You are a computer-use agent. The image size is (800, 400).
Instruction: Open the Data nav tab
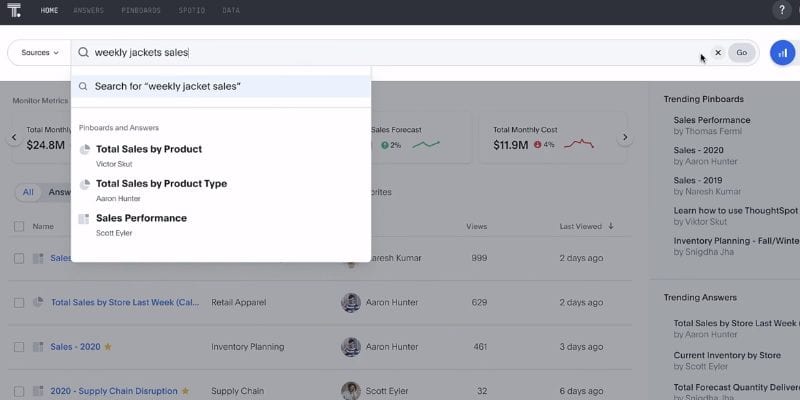pyautogui.click(x=231, y=10)
